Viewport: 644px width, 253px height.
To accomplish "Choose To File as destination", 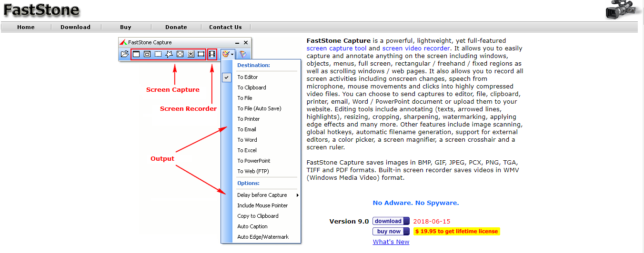I will click(x=261, y=98).
